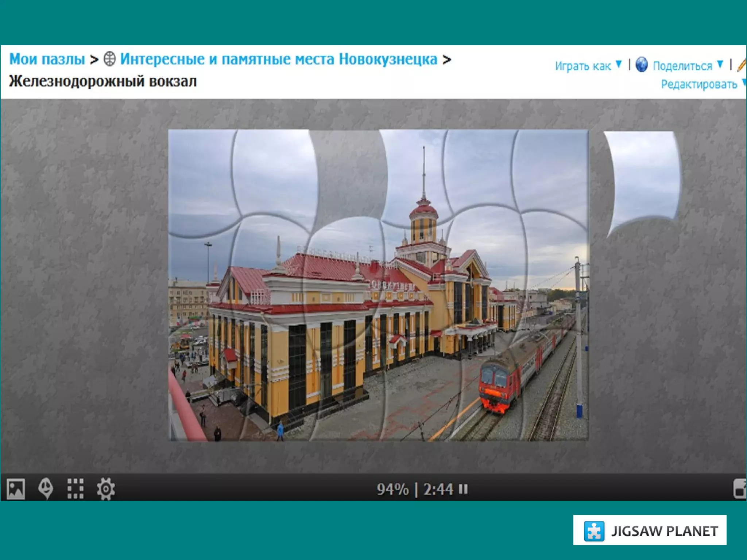This screenshot has width=747, height=560.
Task: Open puzzle settings gear
Action: (106, 489)
